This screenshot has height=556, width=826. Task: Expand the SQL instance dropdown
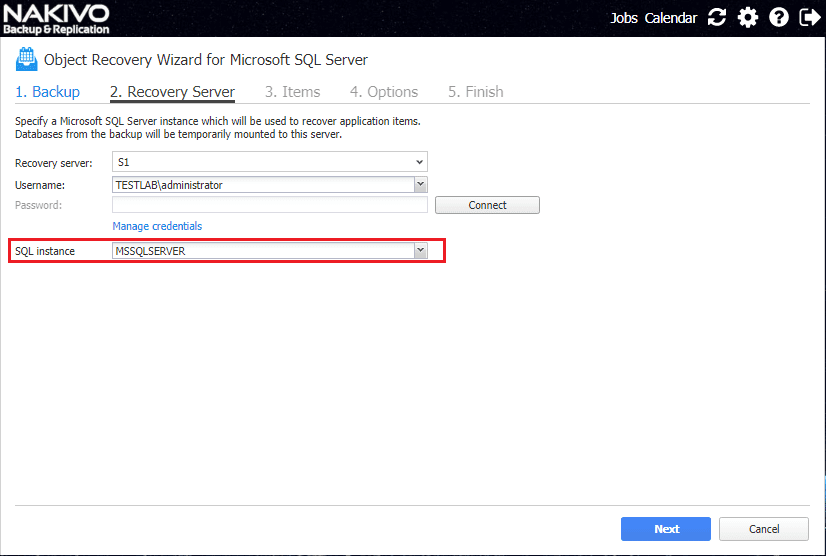point(421,251)
